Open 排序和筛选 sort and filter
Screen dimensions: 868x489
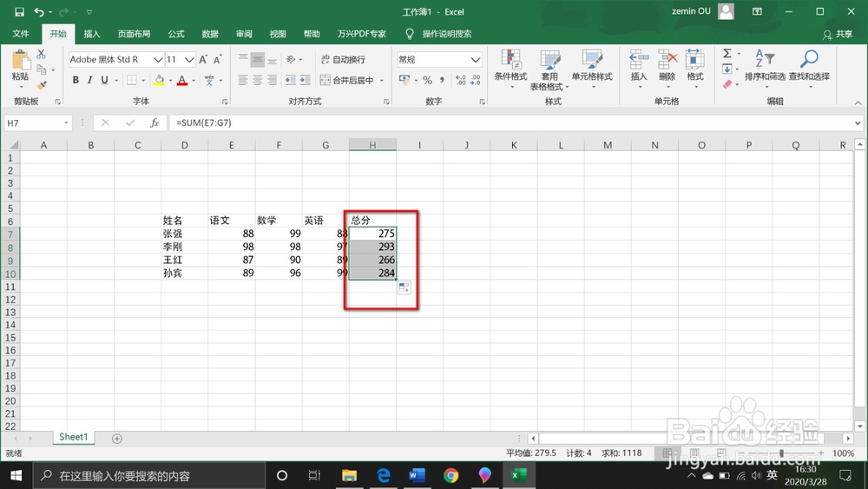point(765,68)
